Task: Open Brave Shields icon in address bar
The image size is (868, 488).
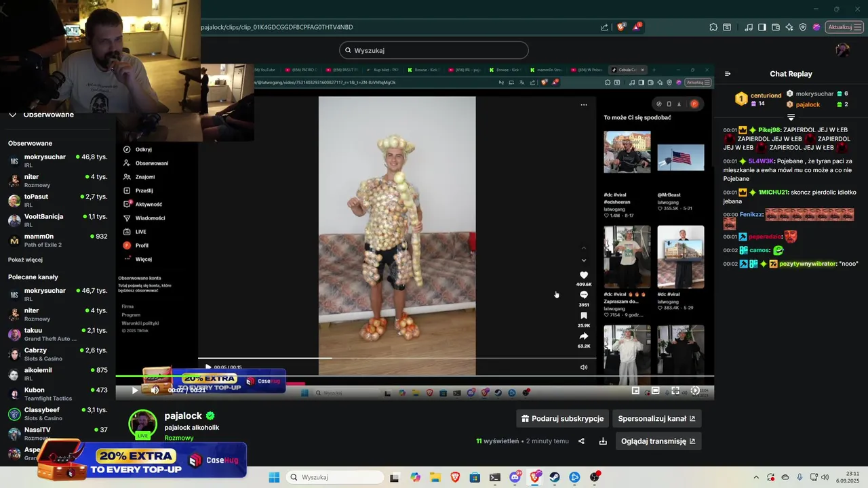Action: pos(620,27)
